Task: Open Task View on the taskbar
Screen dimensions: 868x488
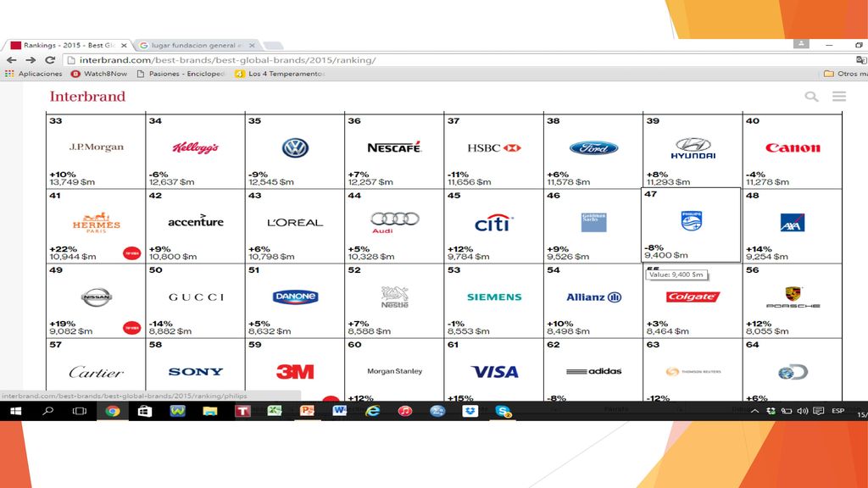Action: click(80, 411)
